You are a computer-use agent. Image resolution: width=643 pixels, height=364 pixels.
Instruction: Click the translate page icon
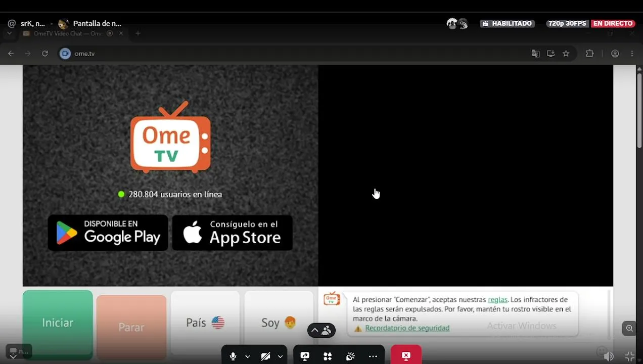(x=535, y=54)
